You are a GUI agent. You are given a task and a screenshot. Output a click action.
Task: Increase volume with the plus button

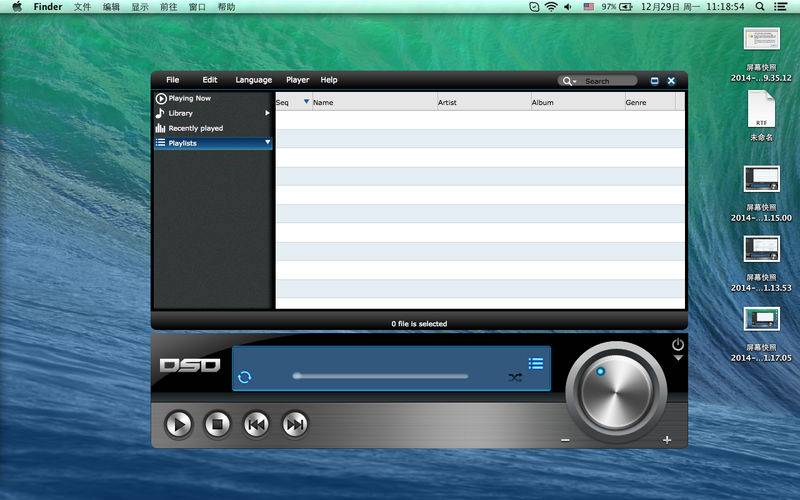[667, 440]
